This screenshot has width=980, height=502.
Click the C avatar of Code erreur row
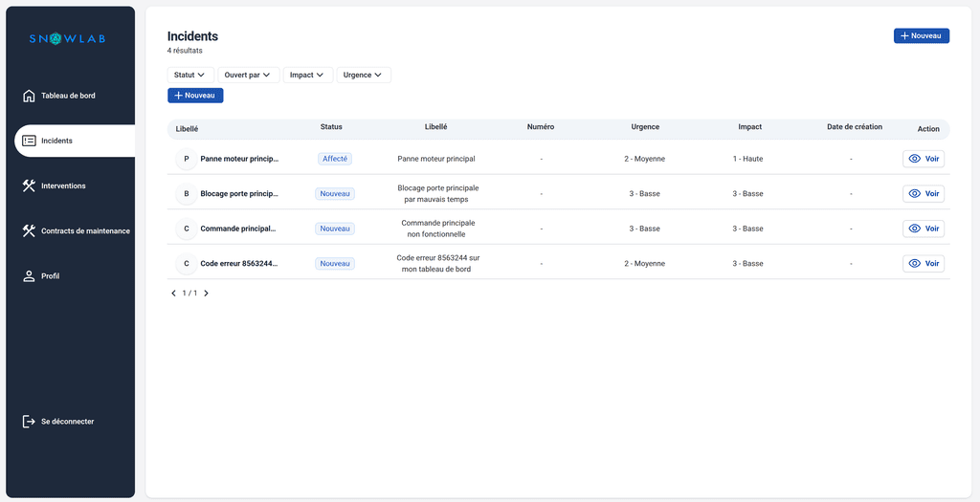point(187,264)
